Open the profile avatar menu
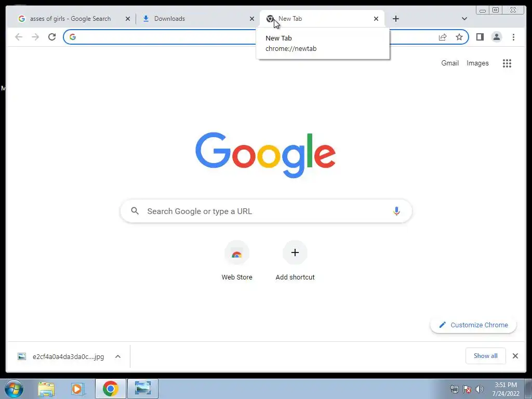 click(496, 37)
